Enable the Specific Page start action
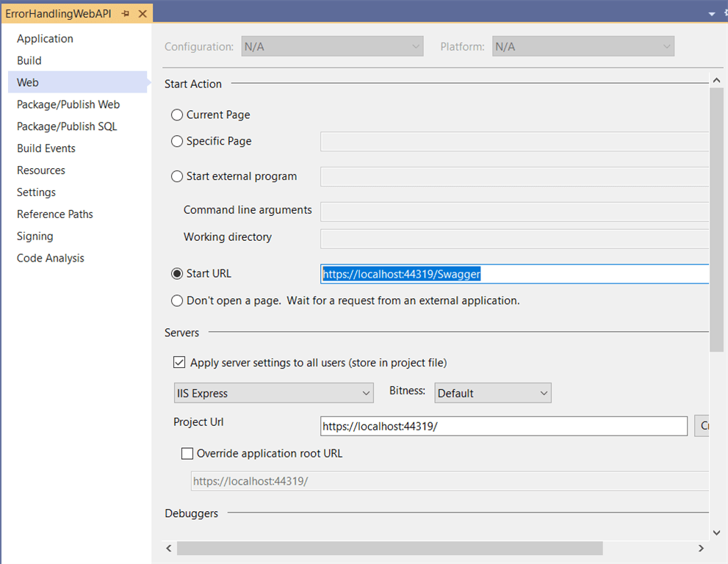Viewport: 728px width, 564px height. (x=176, y=141)
